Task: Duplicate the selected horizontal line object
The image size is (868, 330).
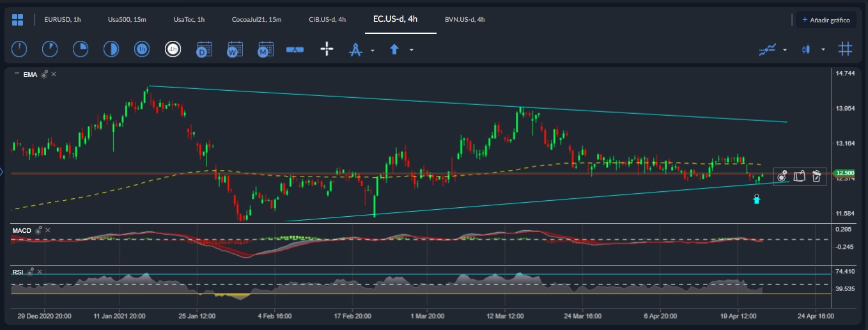Action: point(799,177)
